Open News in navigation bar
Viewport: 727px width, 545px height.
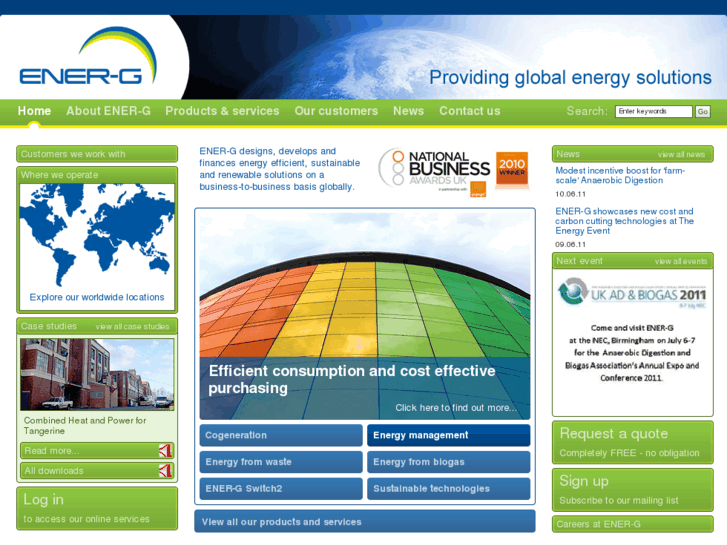point(408,111)
